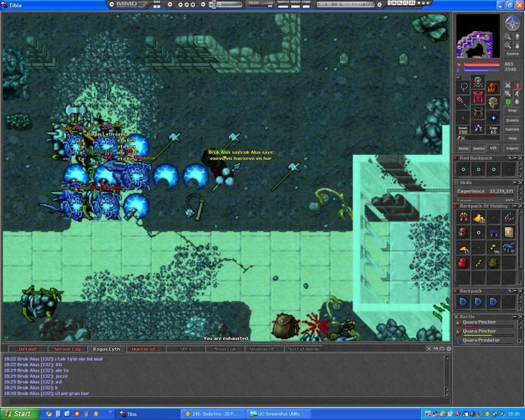525x420 pixels.
Task: Toggle the VIP window button
Action: 493,148
